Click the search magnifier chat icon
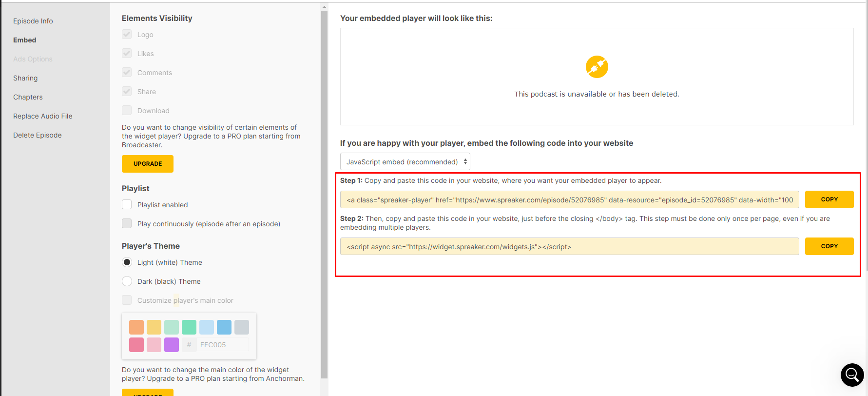The width and height of the screenshot is (868, 396). [852, 375]
